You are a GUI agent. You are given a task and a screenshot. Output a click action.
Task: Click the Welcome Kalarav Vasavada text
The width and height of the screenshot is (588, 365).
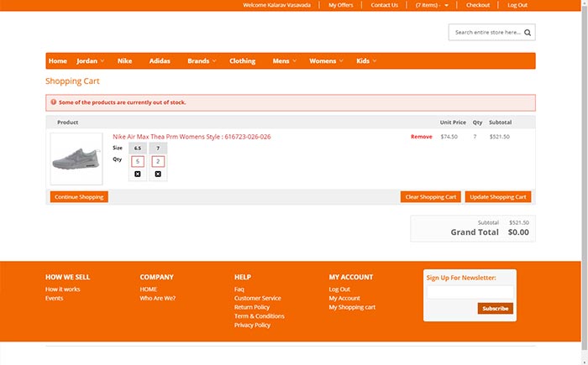point(276,5)
